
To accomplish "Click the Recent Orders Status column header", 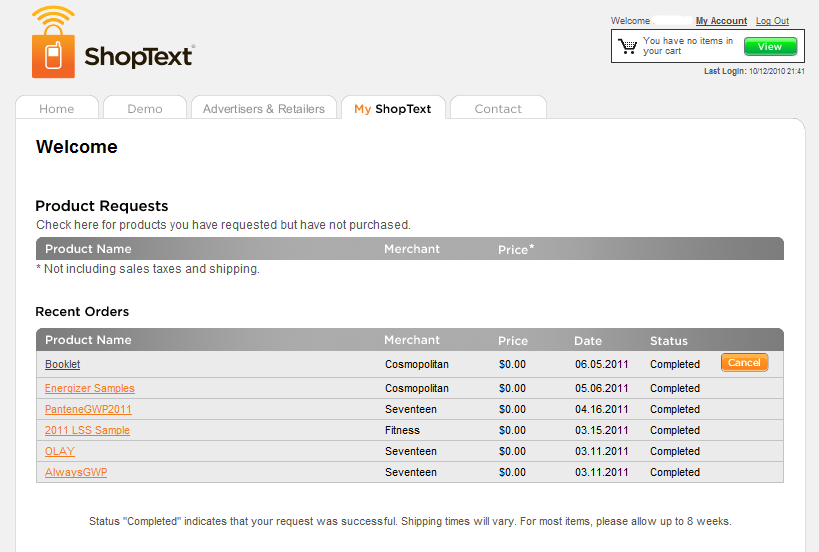I will point(668,341).
